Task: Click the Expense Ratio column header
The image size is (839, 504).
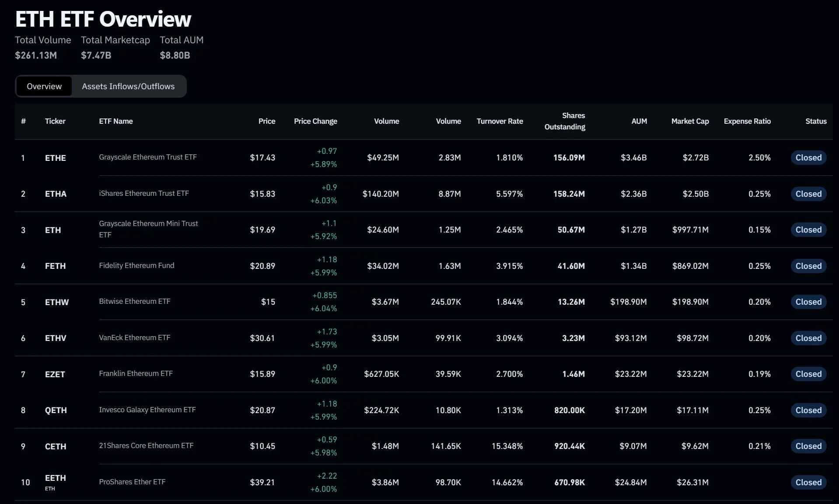Action: click(x=747, y=121)
